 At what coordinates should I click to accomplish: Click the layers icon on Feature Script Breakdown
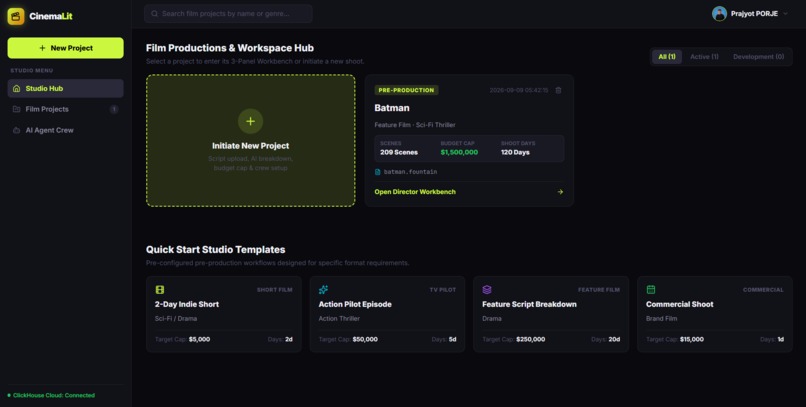487,290
